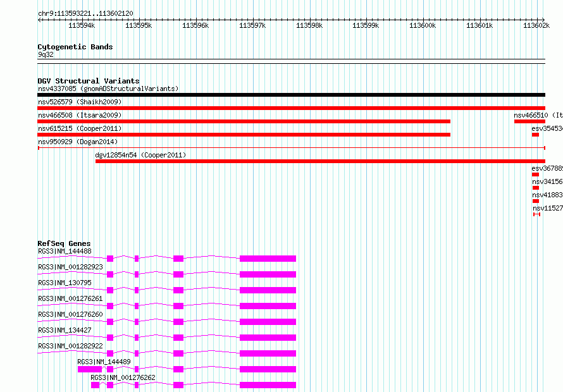Image resolution: width=563 pixels, height=392 pixels.
Task: Select the red dgv12854n54 variant bar
Action: (320, 161)
